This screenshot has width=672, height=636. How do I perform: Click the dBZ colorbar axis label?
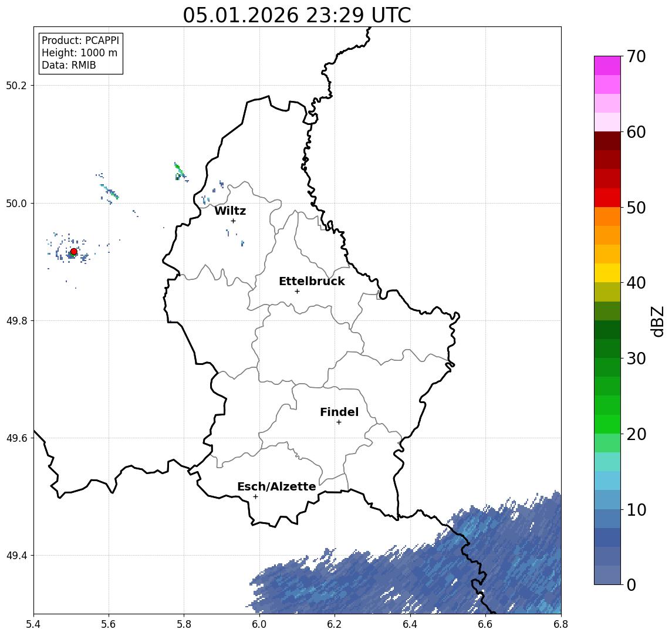click(657, 321)
